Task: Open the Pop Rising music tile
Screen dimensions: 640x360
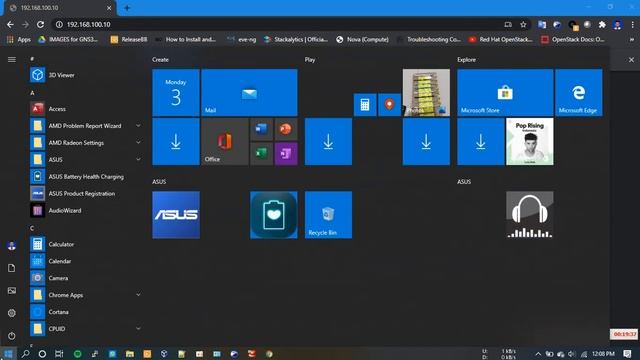Action: point(530,142)
